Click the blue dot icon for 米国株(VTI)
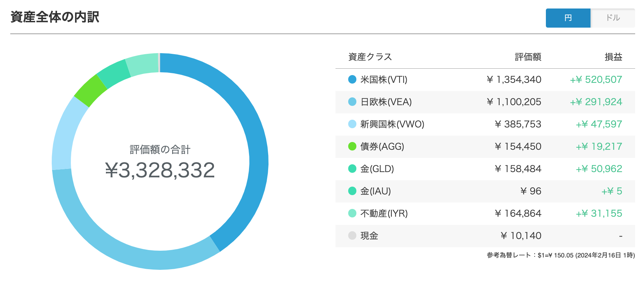 [x=351, y=80]
